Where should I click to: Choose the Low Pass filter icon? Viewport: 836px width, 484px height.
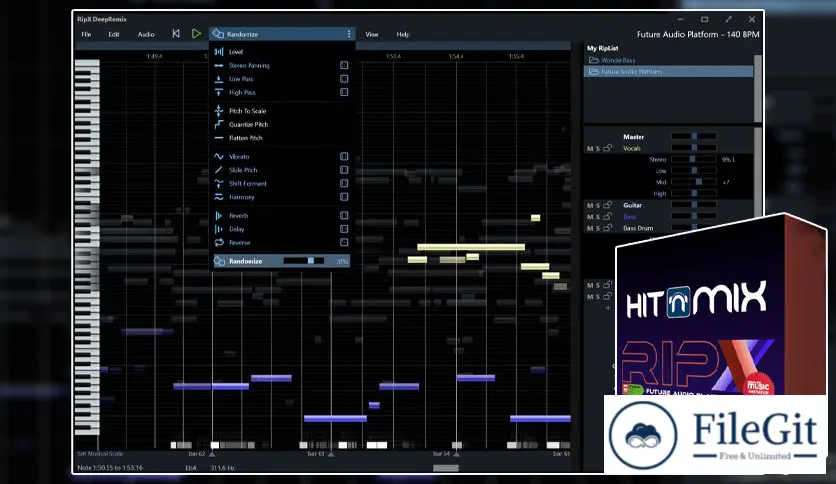[x=219, y=79]
